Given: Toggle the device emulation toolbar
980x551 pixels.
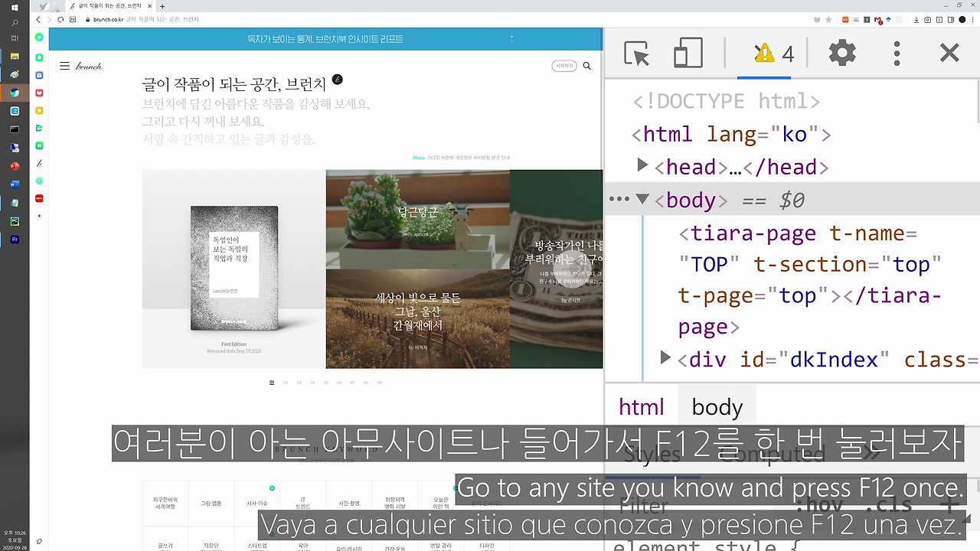Looking at the screenshot, I should pos(687,53).
